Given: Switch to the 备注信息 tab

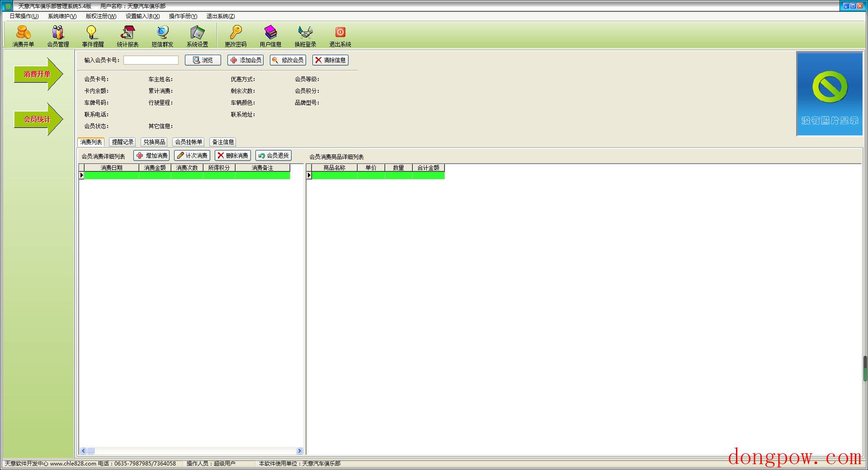Looking at the screenshot, I should point(223,142).
